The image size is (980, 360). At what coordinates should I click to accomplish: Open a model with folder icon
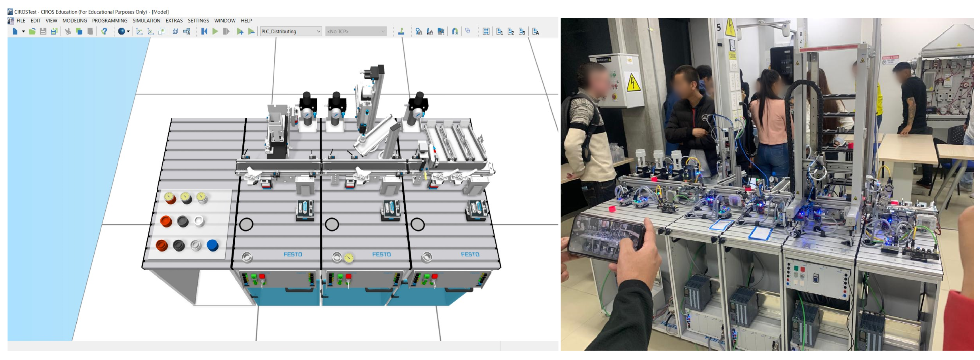tap(32, 31)
